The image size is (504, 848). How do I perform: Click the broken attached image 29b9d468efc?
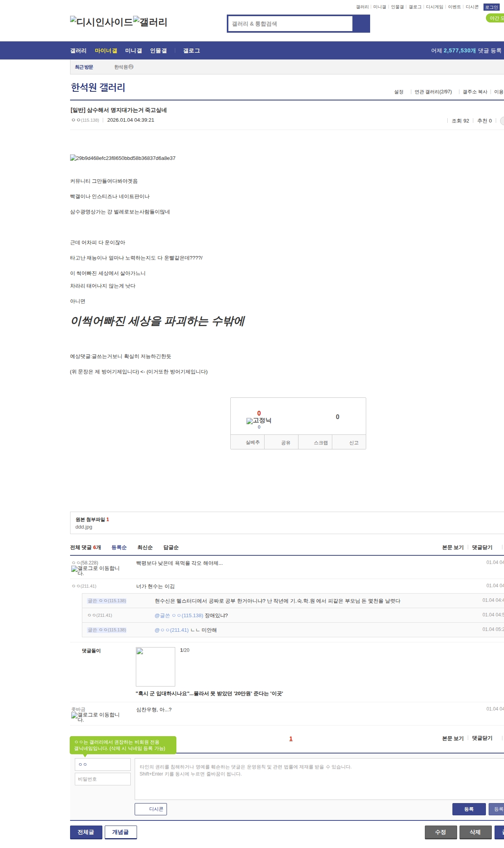[123, 158]
